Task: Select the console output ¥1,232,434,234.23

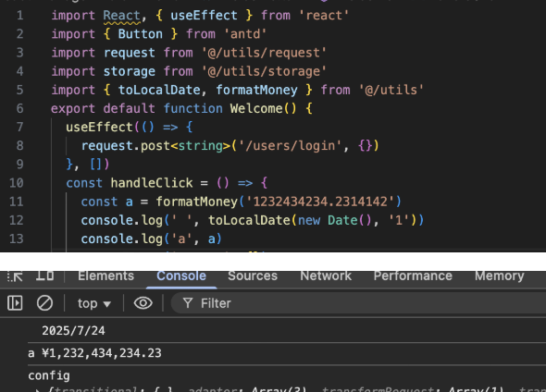Action: (x=101, y=353)
